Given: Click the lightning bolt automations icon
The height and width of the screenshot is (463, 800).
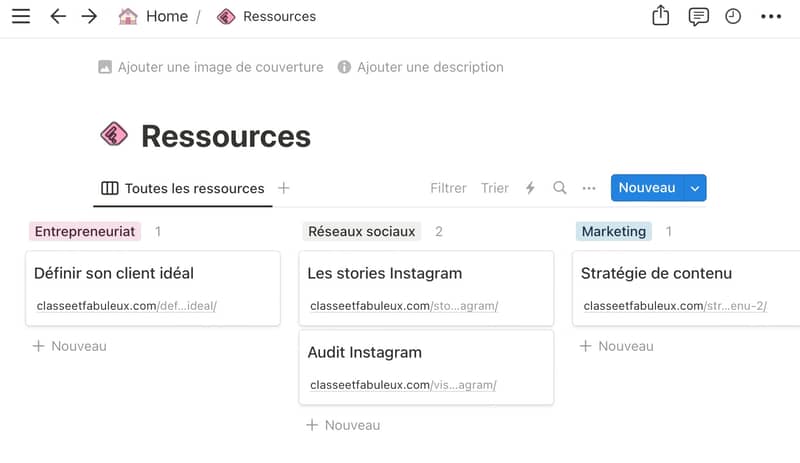Looking at the screenshot, I should 531,188.
